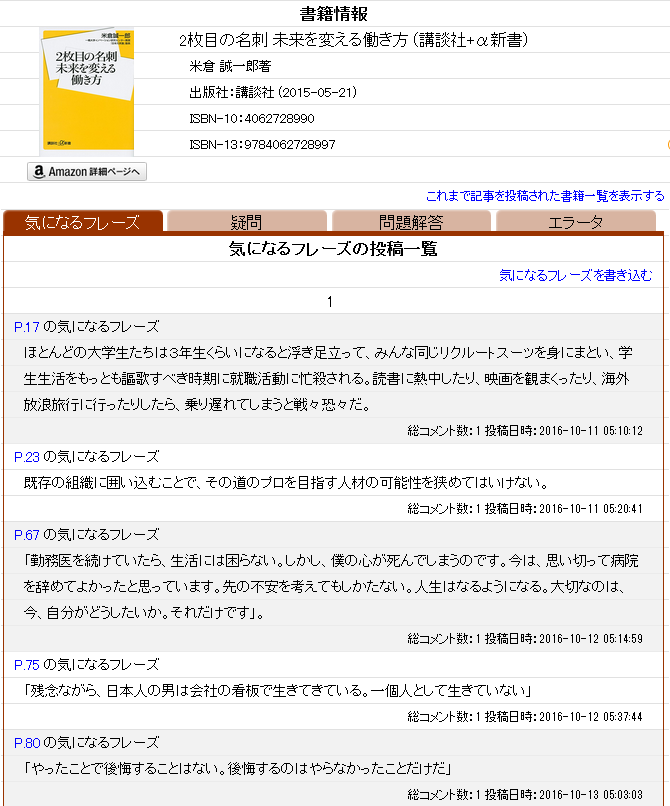Click ISBN-10:4062728990 text

(252, 119)
